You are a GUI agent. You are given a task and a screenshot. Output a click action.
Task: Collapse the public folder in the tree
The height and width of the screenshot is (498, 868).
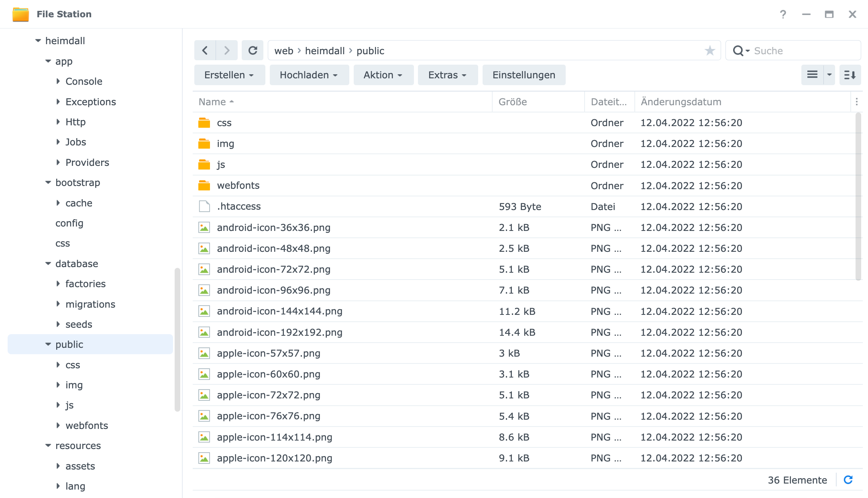[48, 344]
